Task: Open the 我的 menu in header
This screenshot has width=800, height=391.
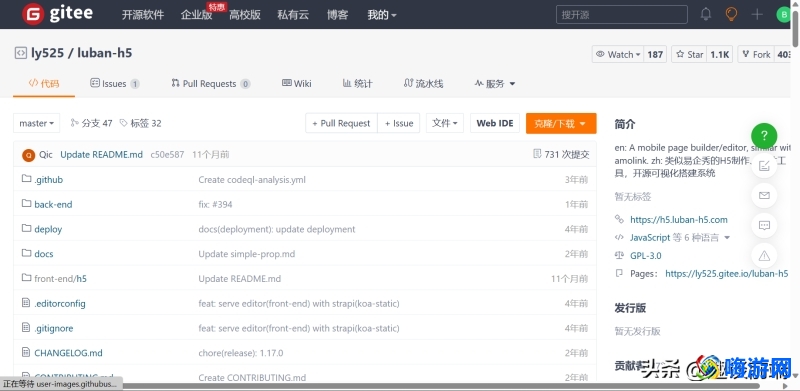Action: click(382, 15)
